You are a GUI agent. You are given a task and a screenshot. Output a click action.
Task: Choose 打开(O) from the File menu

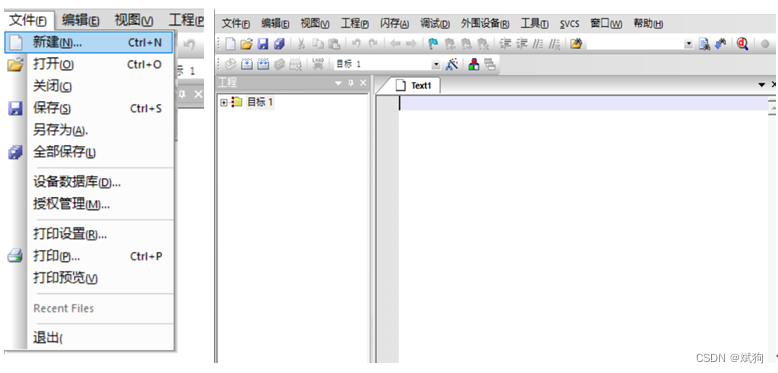(89, 64)
